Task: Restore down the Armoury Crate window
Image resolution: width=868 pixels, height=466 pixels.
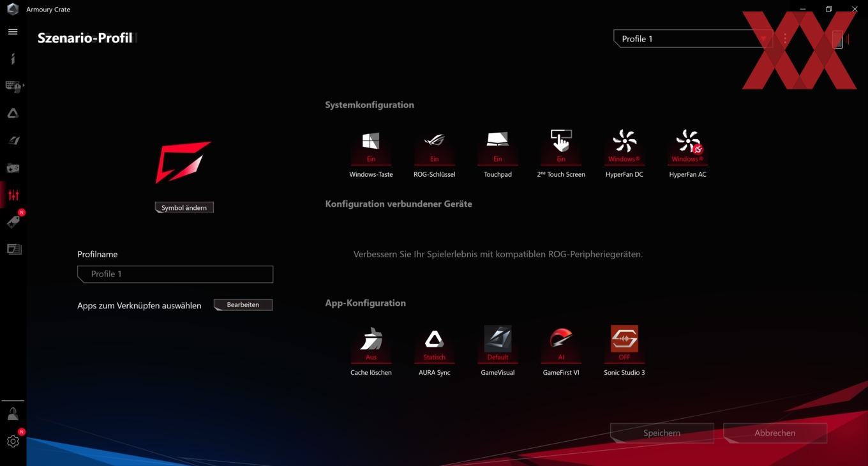Action: click(828, 9)
